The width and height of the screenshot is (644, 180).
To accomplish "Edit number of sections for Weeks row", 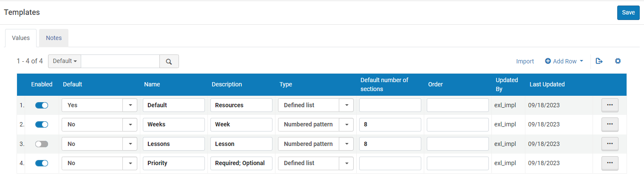I will pos(390,124).
